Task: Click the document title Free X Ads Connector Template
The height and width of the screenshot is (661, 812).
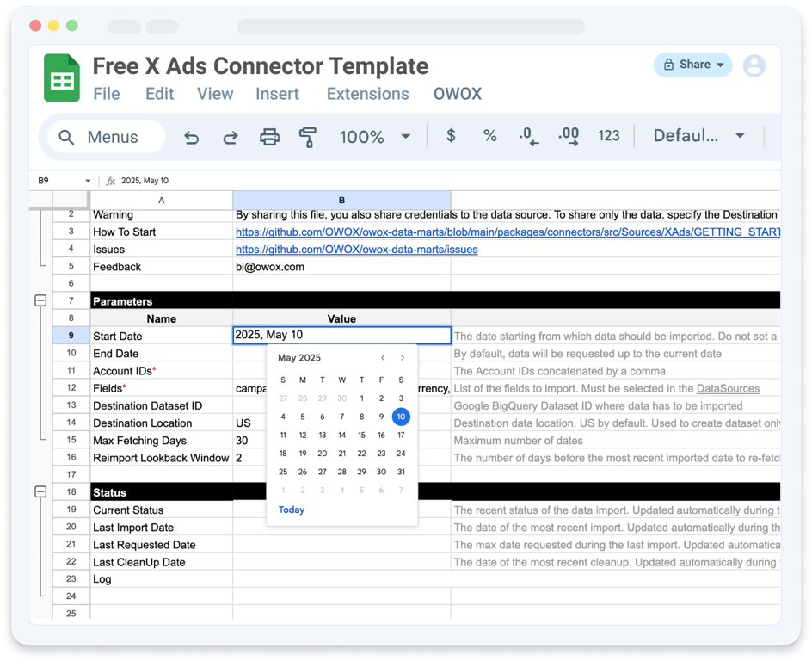Action: click(261, 65)
